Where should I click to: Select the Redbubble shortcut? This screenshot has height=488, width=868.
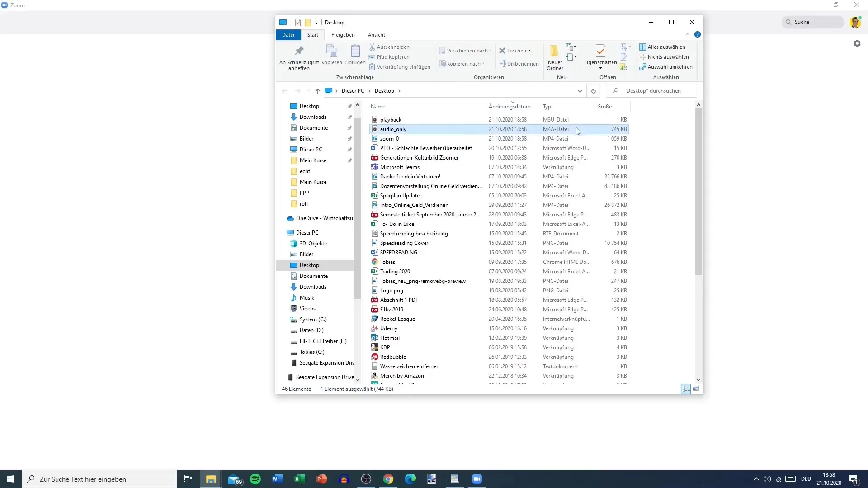(499, 357)
